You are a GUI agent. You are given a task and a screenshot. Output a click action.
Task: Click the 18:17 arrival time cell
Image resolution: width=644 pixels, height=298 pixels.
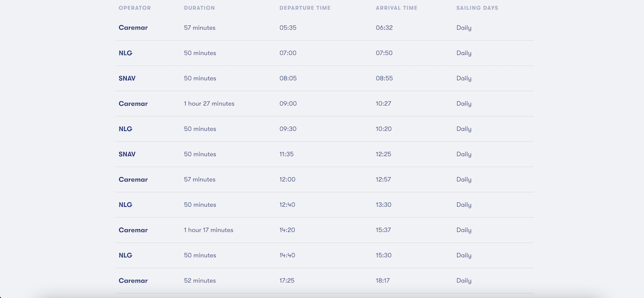(x=384, y=280)
